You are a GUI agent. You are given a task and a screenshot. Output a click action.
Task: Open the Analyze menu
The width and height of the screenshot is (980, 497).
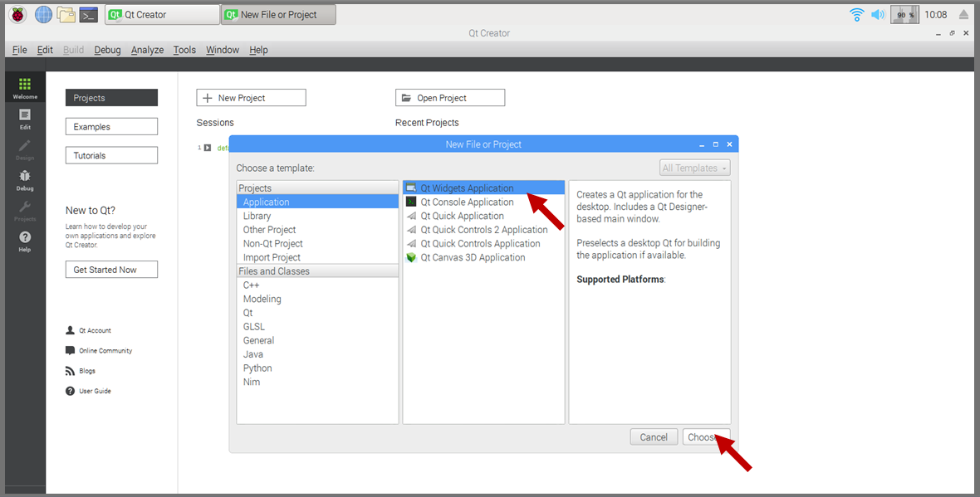pyautogui.click(x=148, y=50)
